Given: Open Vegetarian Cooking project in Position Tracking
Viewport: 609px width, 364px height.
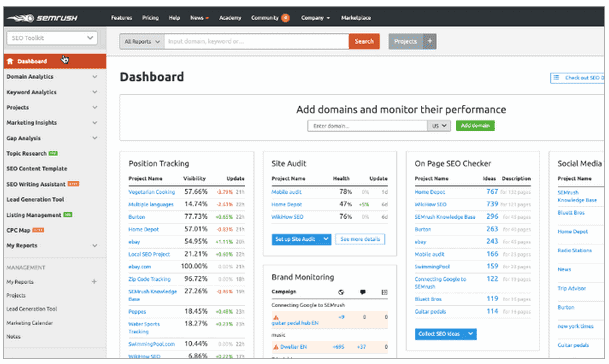Looking at the screenshot, I should click(x=151, y=192).
